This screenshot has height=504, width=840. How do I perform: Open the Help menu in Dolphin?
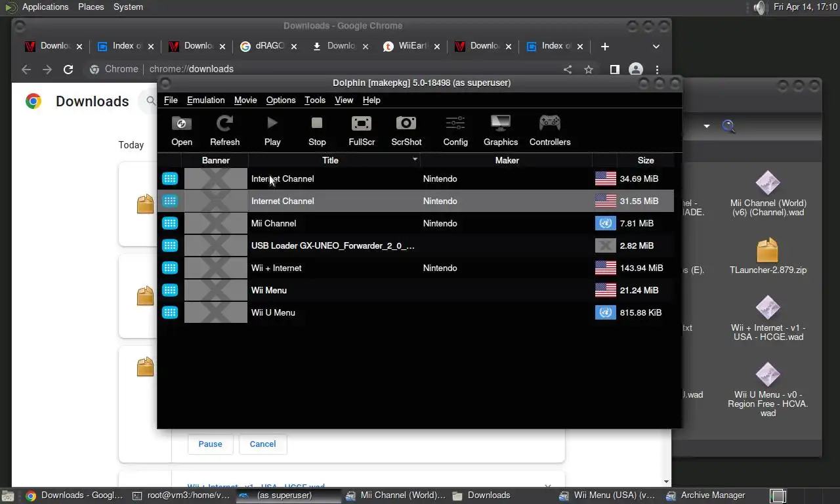click(x=371, y=100)
